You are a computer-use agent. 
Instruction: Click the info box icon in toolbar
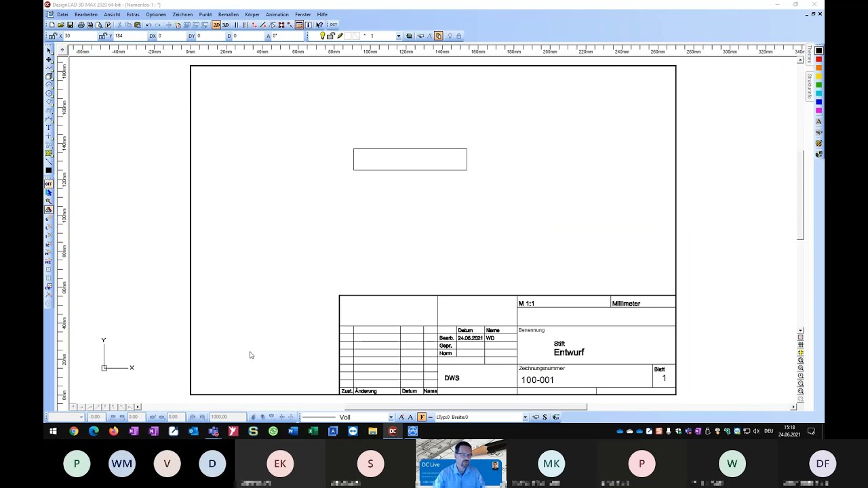coord(308,25)
